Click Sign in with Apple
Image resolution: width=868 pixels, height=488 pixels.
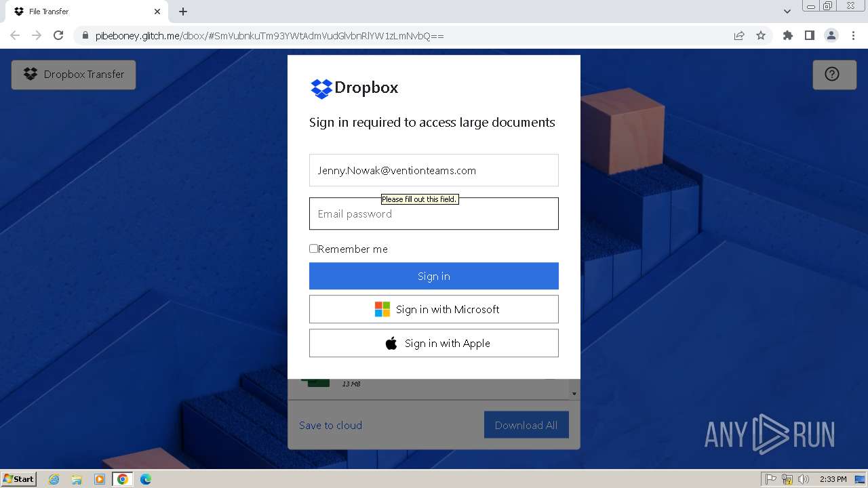tap(434, 343)
